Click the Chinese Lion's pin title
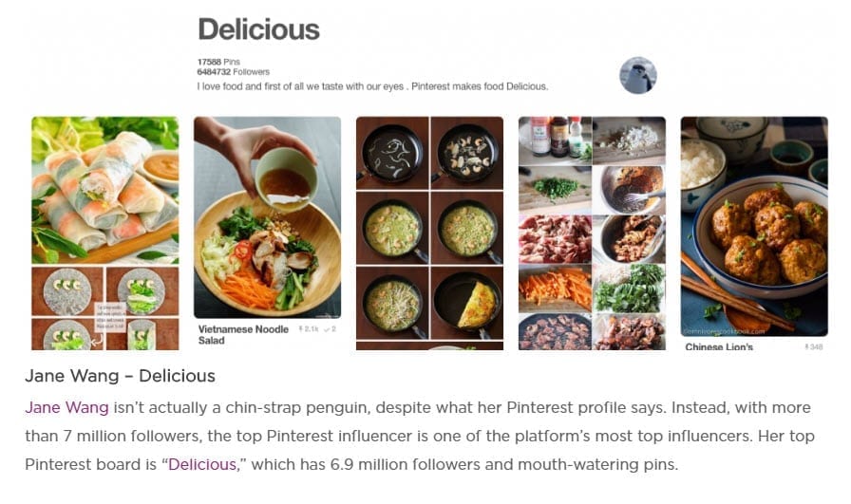Viewport: 851px width, 504px height. (719, 346)
